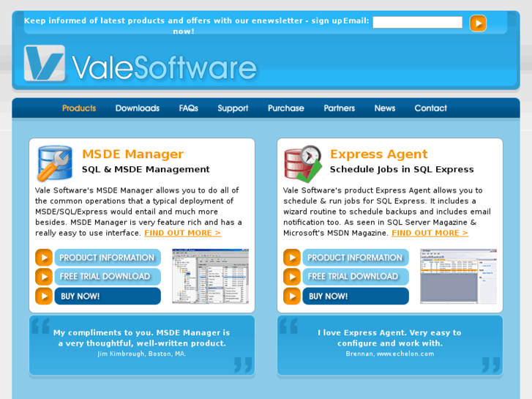
Task: Click MSDE Manager Product Information button
Action: click(x=108, y=258)
